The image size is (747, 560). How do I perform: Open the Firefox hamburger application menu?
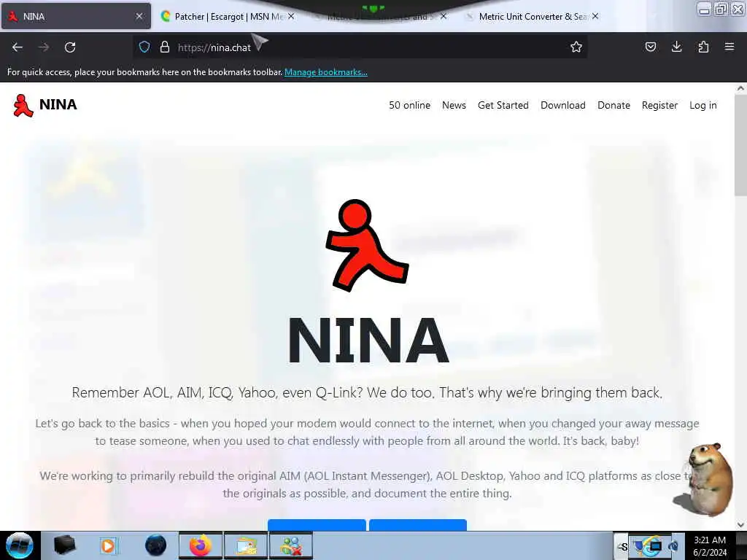pyautogui.click(x=729, y=47)
